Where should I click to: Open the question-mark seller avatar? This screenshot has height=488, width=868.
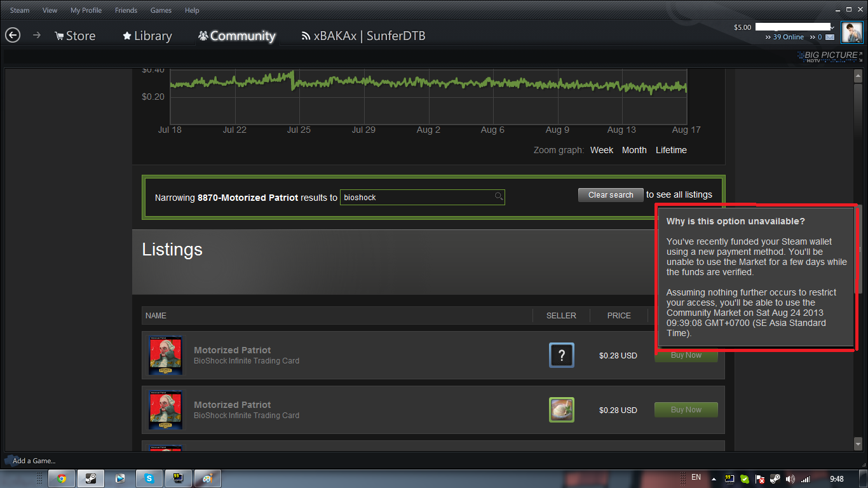click(x=562, y=355)
